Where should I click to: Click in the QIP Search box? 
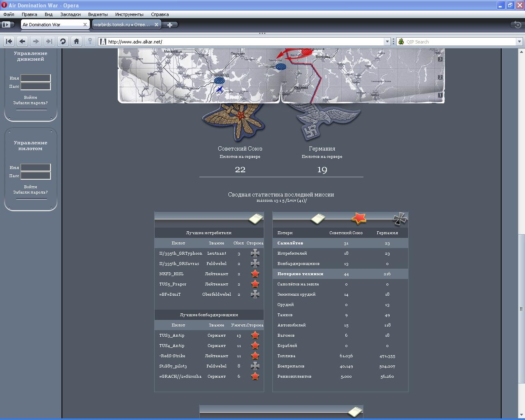[x=459, y=41]
